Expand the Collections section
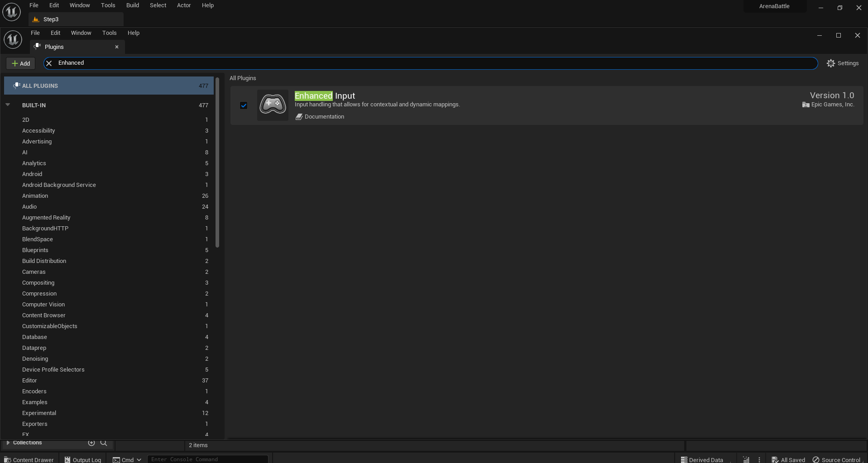Viewport: 868px width, 463px height. point(8,443)
